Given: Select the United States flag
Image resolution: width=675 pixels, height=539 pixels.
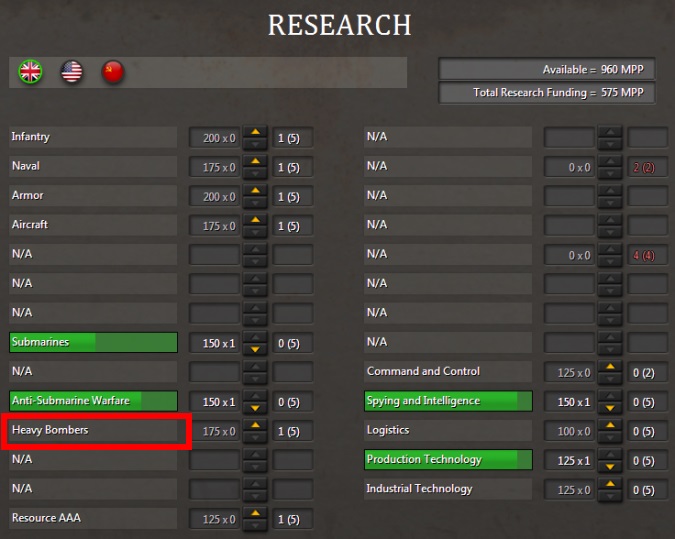Looking at the screenshot, I should 71,71.
